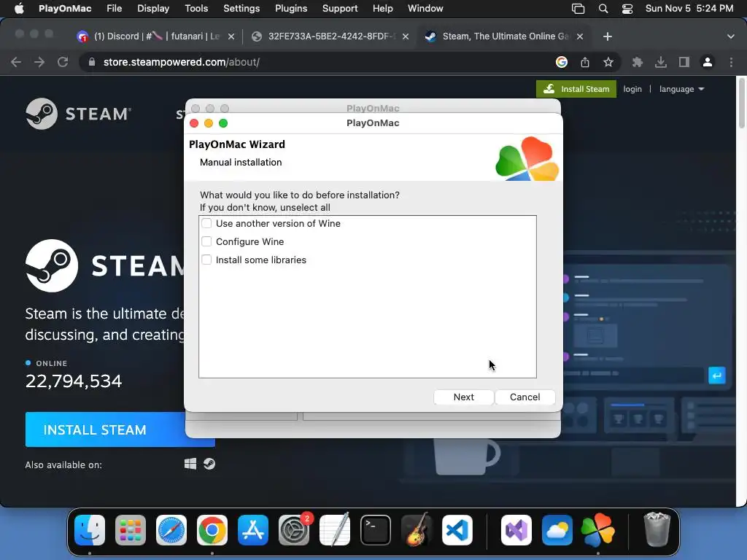Open Chrome three-dot menu
The image size is (747, 560).
[x=731, y=62]
